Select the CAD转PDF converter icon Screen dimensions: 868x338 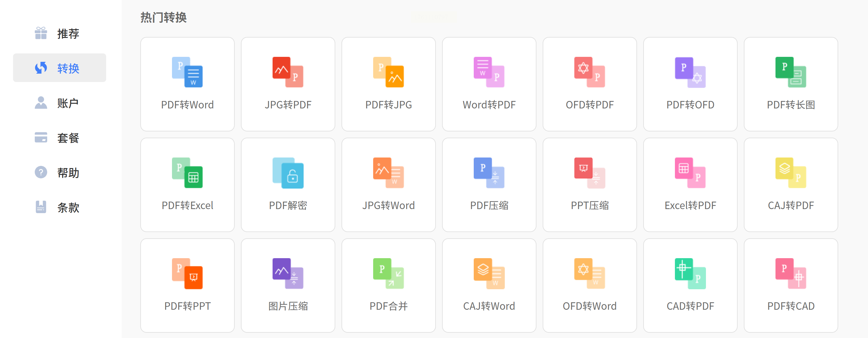(x=690, y=274)
